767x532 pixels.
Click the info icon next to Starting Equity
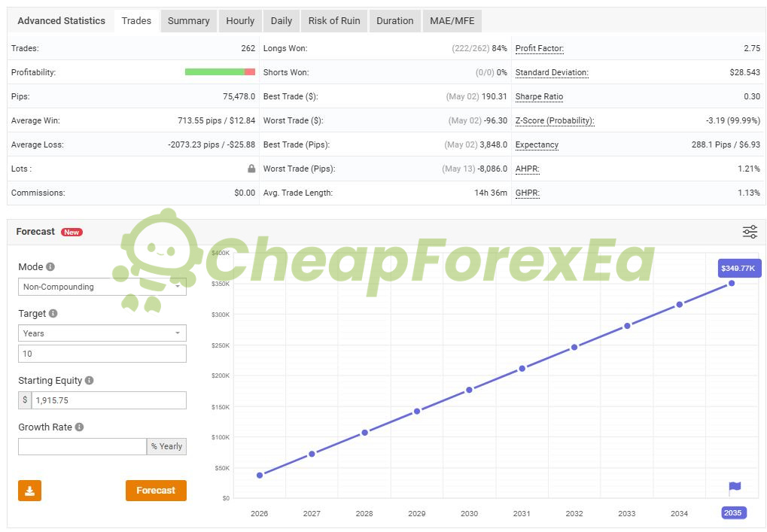pyautogui.click(x=89, y=380)
